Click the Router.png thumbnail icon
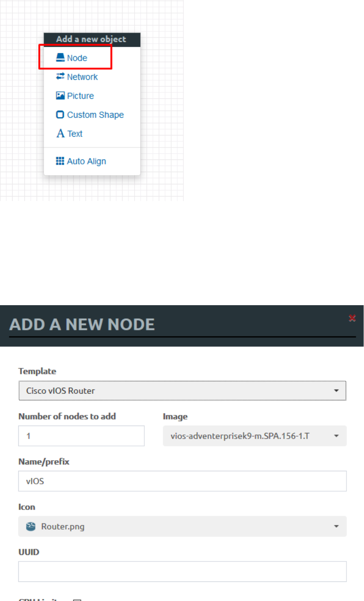 (x=31, y=527)
